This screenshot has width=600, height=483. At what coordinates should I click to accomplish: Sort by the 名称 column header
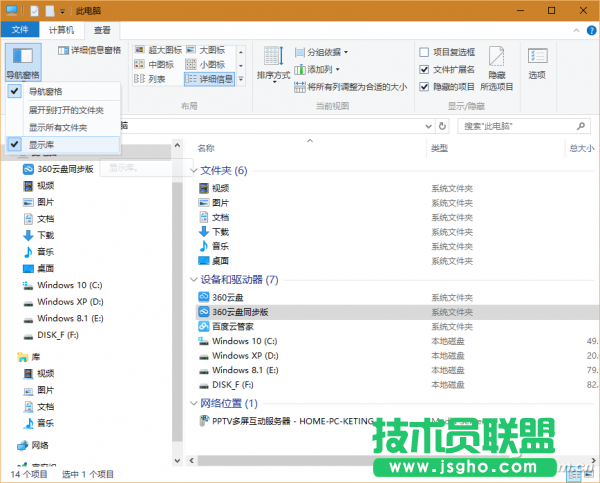click(206, 148)
